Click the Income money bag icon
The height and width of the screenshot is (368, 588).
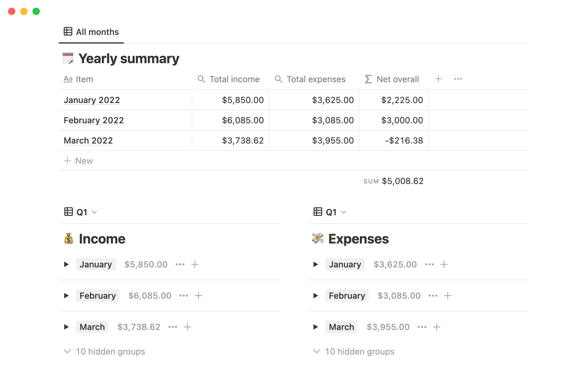pos(69,239)
